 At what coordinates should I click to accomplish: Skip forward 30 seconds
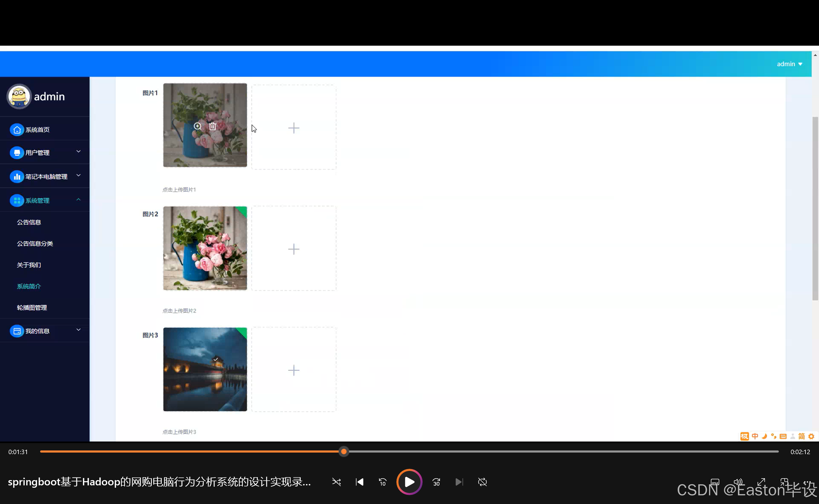[436, 482]
